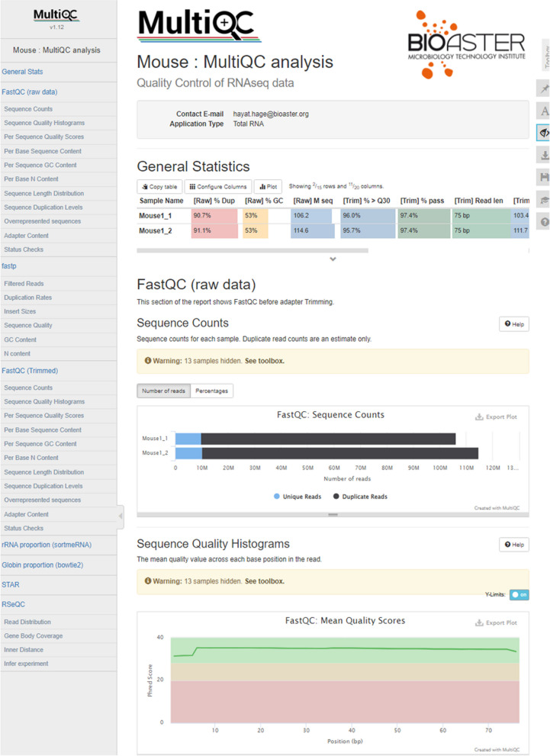Open rRNA proportion (sortmeRNA) section
The image size is (550, 756).
(x=47, y=545)
